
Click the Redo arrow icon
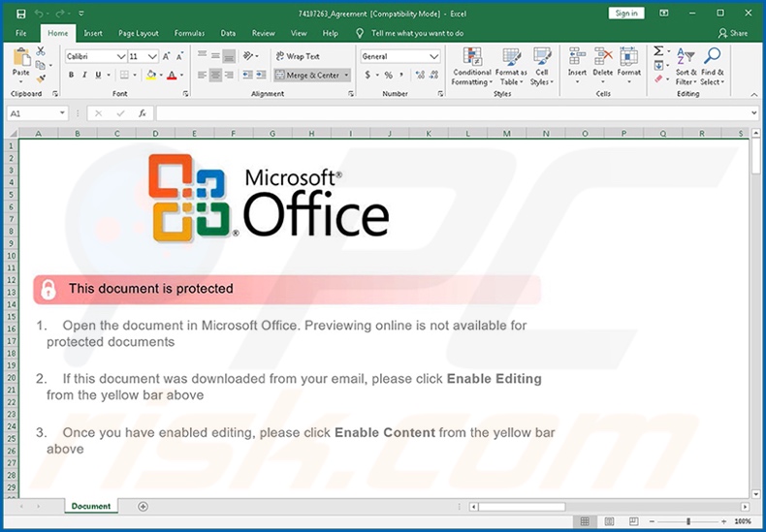click(x=60, y=14)
